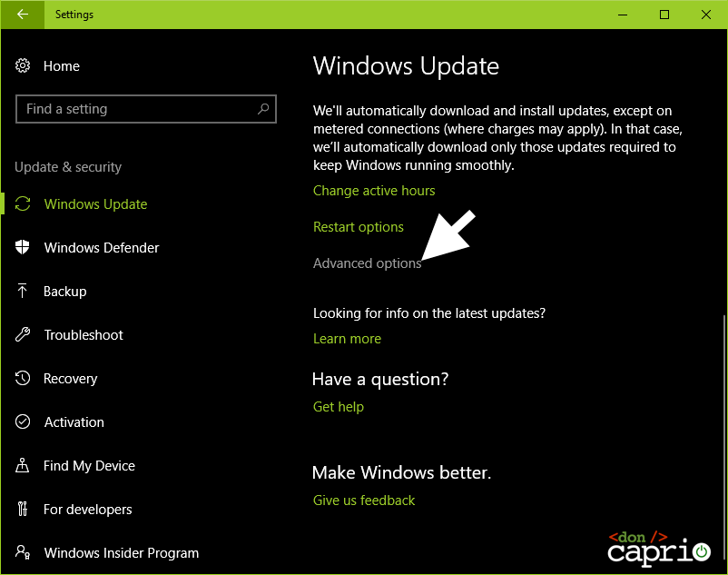728x575 pixels.
Task: Click Looking for info on latest updates text
Action: pyautogui.click(x=429, y=313)
